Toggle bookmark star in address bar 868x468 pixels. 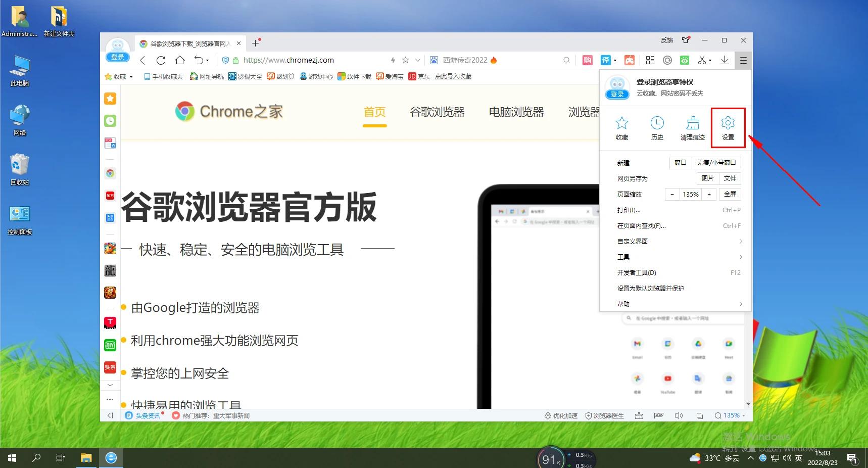click(x=405, y=60)
